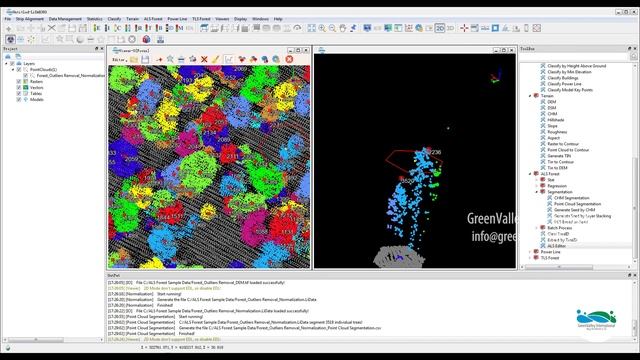
Task: Collapse the Terrain group in Toolbox
Action: 530,96
